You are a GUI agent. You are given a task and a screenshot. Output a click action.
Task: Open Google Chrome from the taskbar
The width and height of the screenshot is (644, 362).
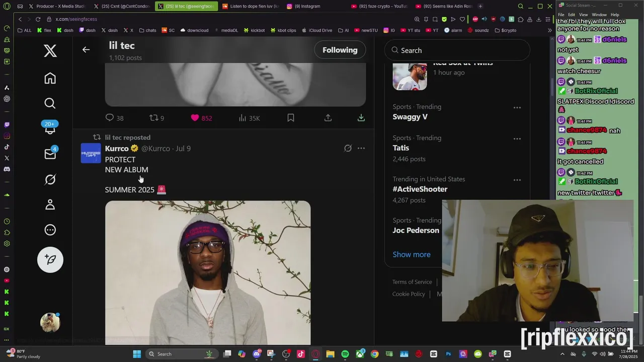[375, 354]
